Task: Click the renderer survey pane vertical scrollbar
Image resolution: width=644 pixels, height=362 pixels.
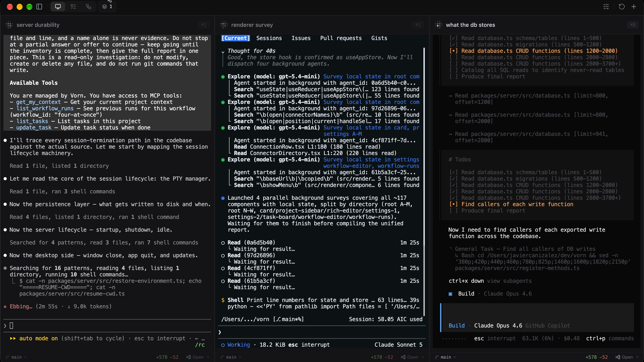Action: coord(424,182)
